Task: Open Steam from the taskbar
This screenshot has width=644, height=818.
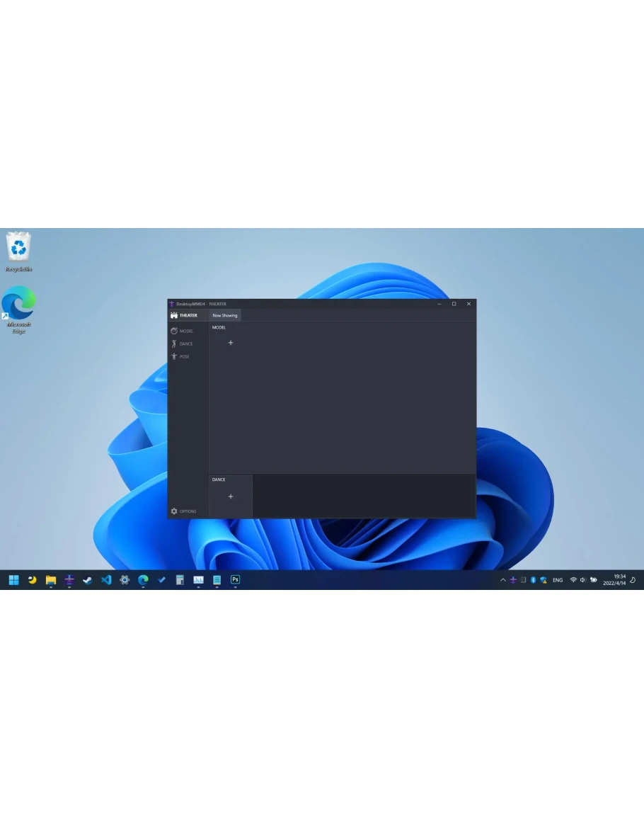Action: click(87, 580)
